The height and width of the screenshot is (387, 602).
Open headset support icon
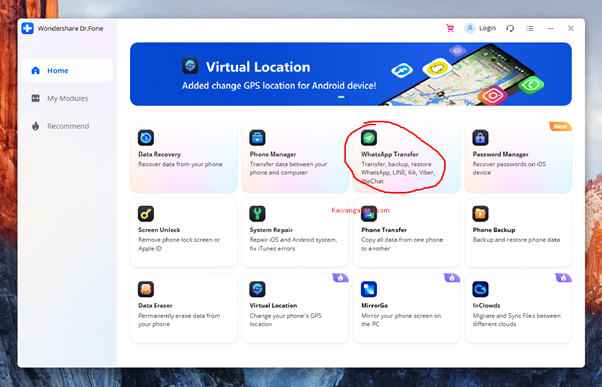pos(510,28)
